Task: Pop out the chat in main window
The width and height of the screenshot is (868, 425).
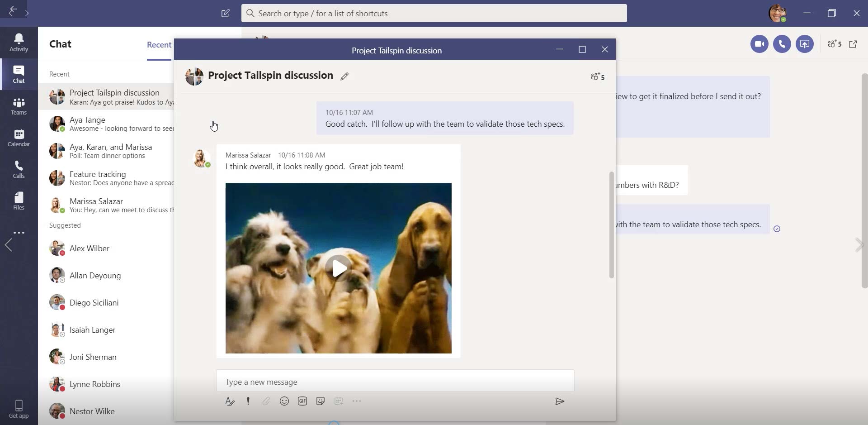Action: click(853, 44)
